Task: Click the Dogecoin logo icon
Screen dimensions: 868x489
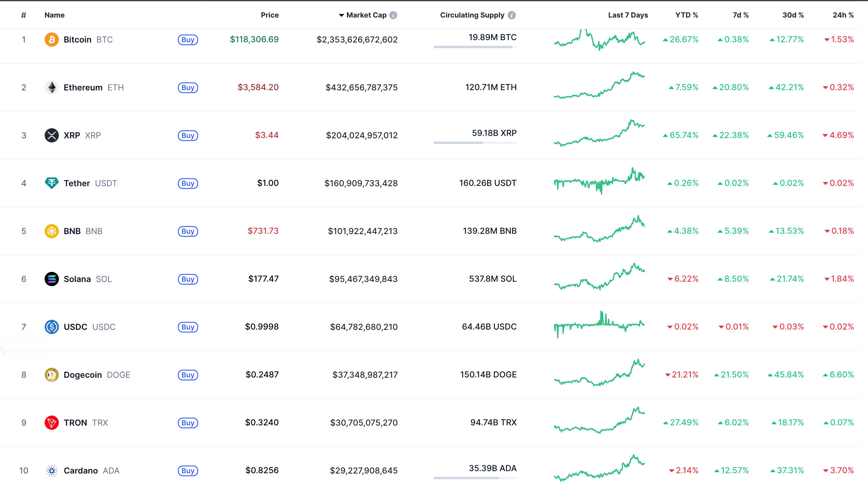Action: point(51,375)
